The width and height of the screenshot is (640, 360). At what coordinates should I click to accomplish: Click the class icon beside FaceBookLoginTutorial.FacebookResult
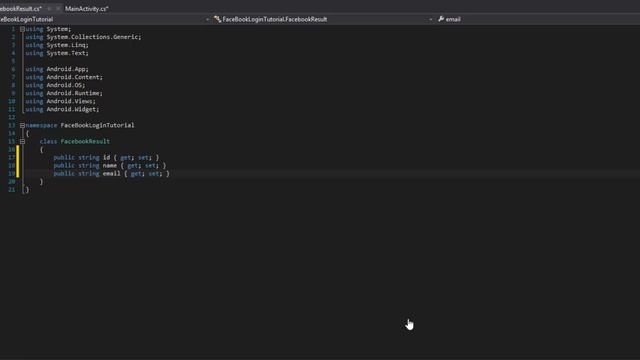(x=217, y=19)
